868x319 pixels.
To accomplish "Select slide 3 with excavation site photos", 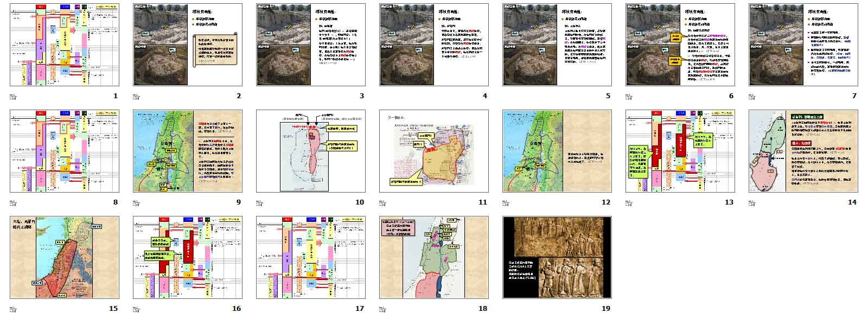I will (x=310, y=44).
